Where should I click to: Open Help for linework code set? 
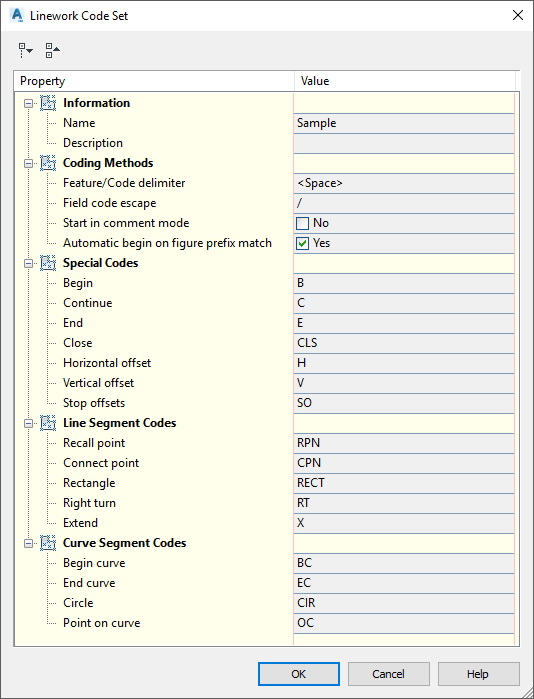(479, 674)
